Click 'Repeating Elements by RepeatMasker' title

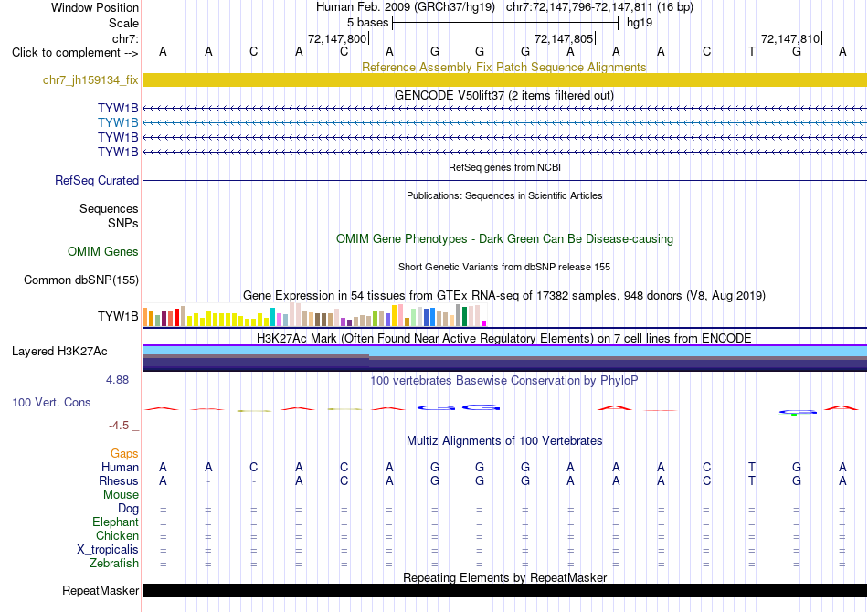click(504, 577)
